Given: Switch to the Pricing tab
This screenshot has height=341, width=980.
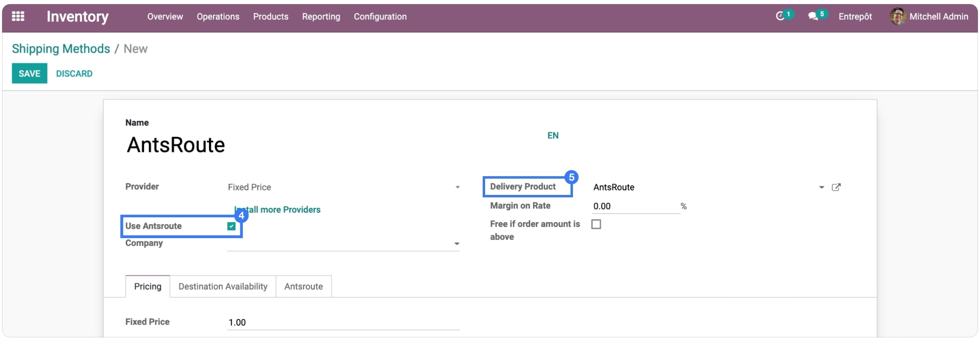Looking at the screenshot, I should tap(148, 286).
